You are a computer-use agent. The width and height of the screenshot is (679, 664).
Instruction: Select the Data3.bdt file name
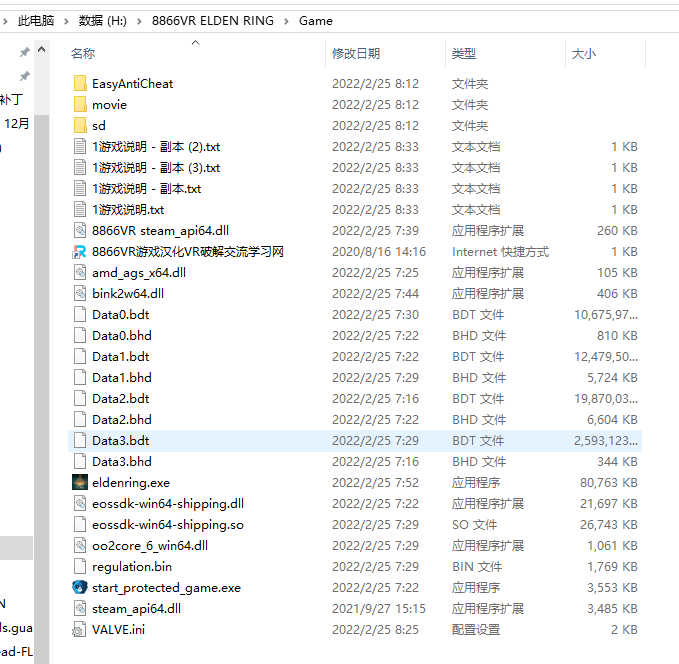(x=120, y=441)
